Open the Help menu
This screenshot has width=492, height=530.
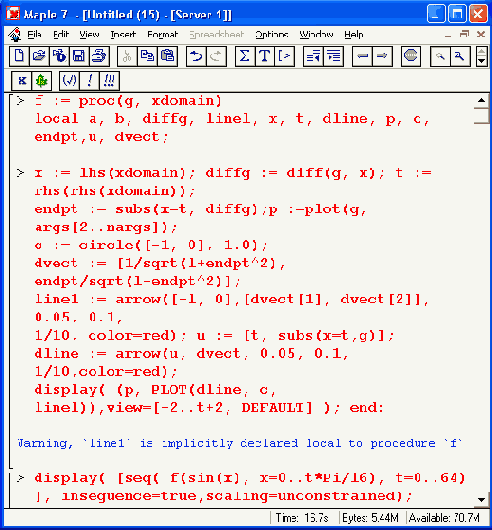[354, 34]
